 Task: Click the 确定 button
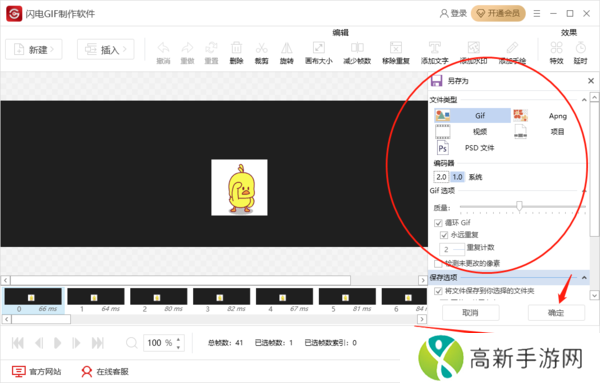point(556,313)
